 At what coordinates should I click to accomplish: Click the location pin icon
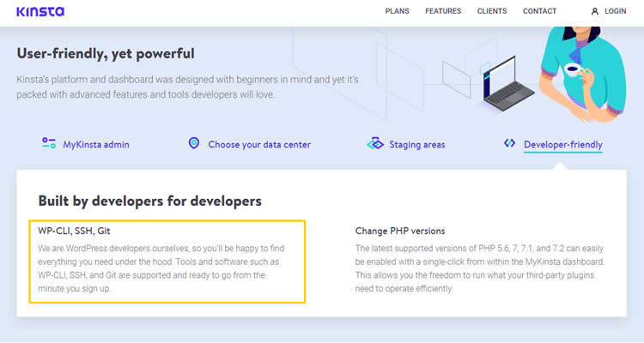[194, 143]
